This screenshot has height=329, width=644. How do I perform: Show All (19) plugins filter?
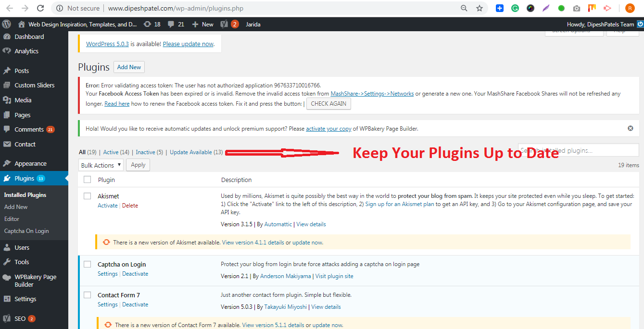pos(88,152)
